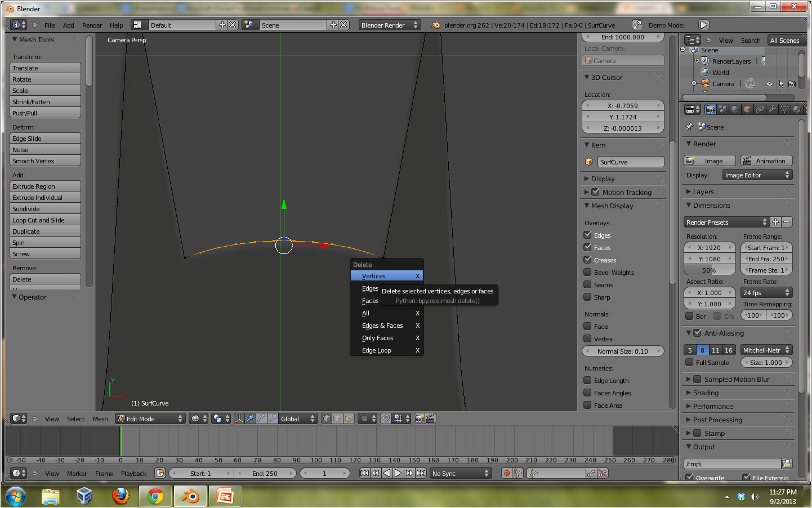Select the translate manipulator arrow icon
The image size is (812, 508).
click(x=250, y=418)
